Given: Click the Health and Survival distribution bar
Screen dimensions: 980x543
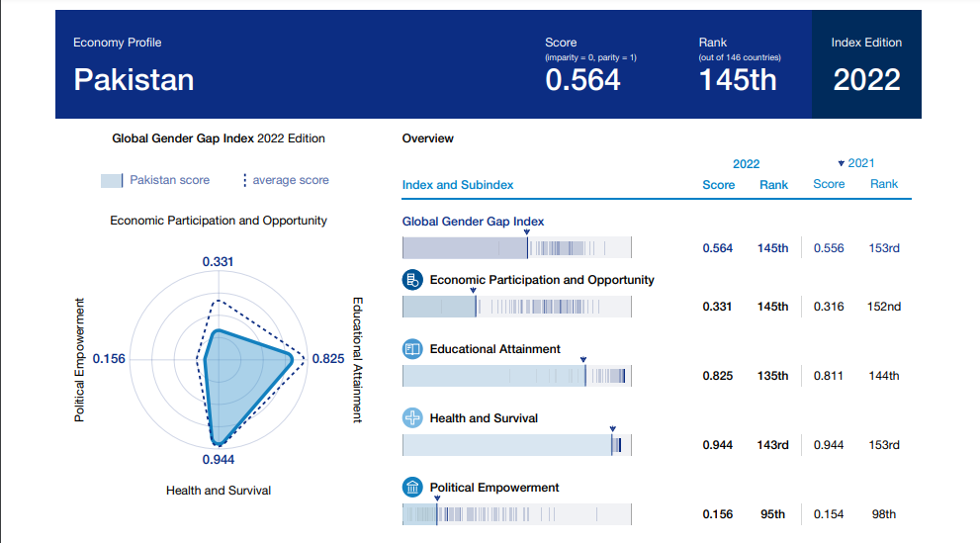Looking at the screenshot, I should click(517, 445).
